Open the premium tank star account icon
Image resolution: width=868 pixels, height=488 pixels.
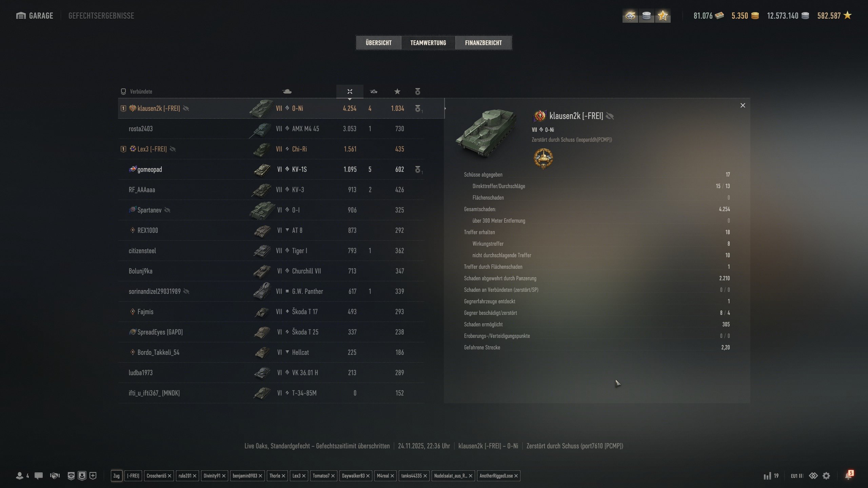(x=663, y=16)
